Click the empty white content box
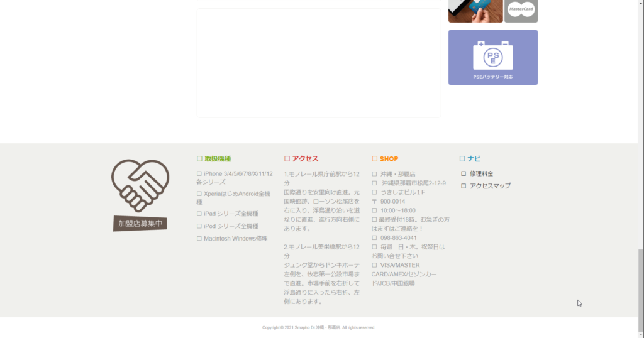Screen dimensions: 644x338 pyautogui.click(x=319, y=63)
